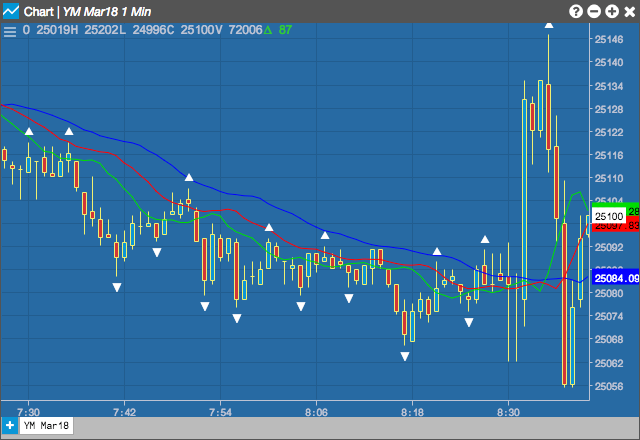The height and width of the screenshot is (440, 640).
Task: Add a new chart tab with plus button
Action: 9,426
